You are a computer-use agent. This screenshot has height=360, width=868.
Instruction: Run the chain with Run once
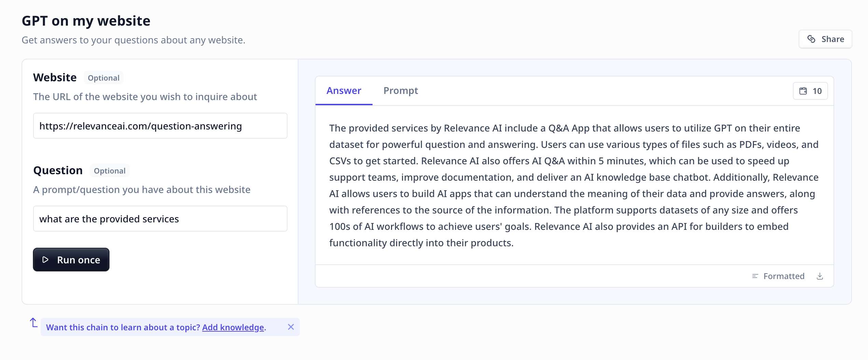pyautogui.click(x=71, y=260)
